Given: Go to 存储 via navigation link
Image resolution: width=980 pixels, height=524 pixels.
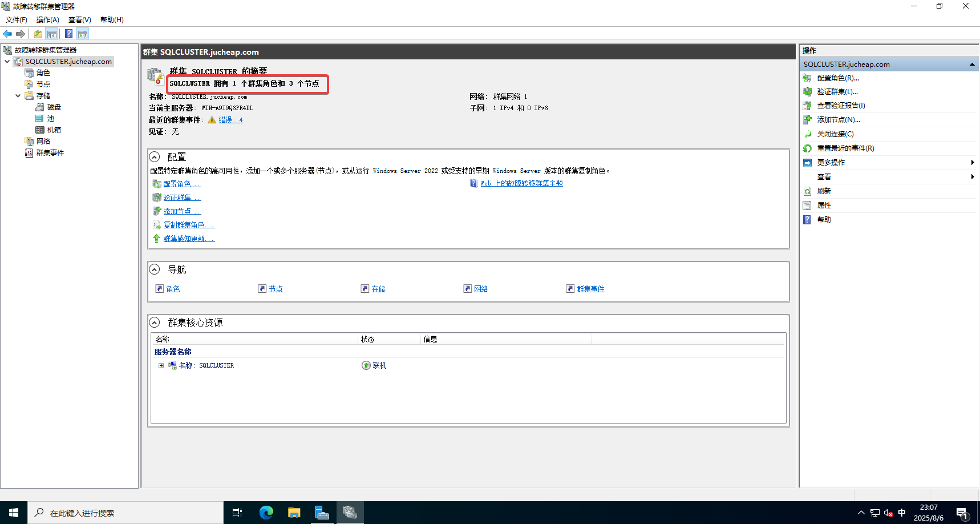Looking at the screenshot, I should [x=379, y=289].
